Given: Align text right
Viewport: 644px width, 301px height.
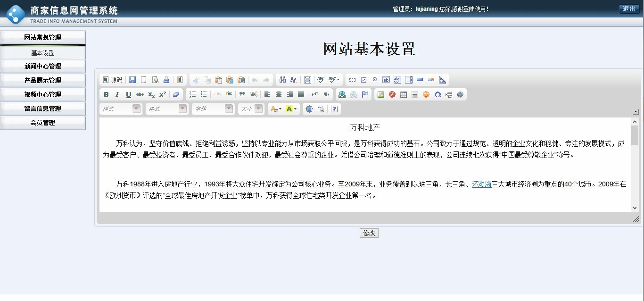Looking at the screenshot, I should click(x=290, y=94).
